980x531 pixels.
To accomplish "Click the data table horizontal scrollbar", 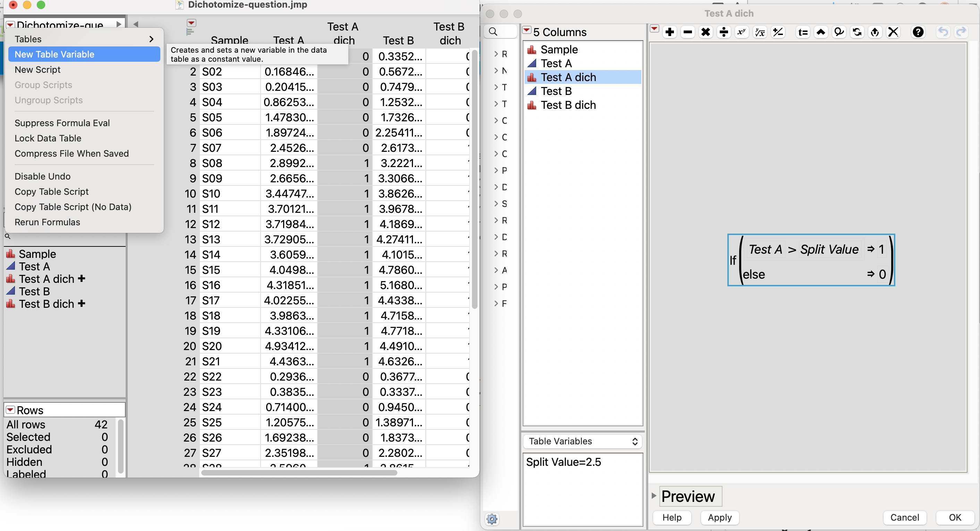I will (x=299, y=472).
